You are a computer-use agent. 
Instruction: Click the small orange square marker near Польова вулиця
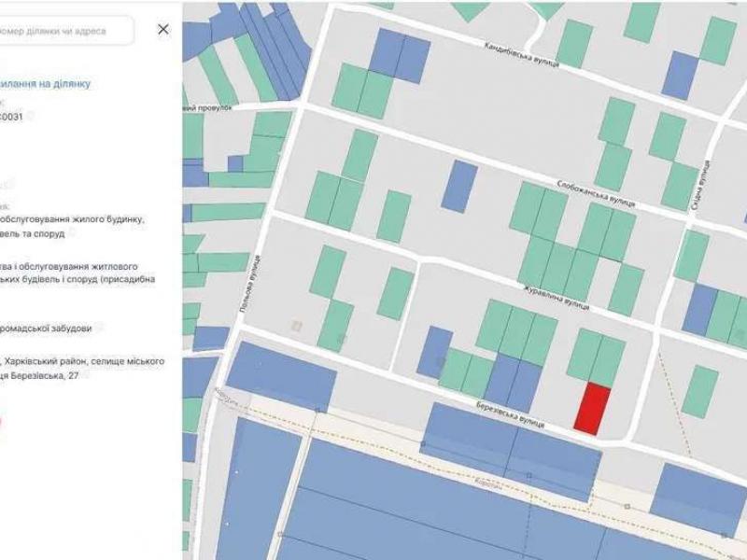(297, 326)
